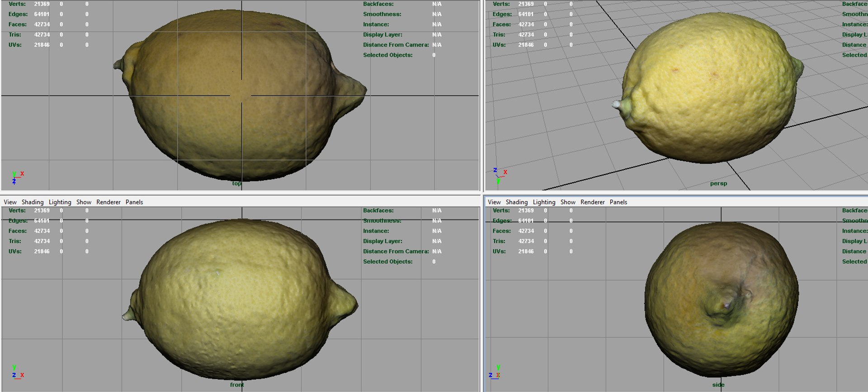Open the Panels menu above the side view
868x392 pixels.
coord(618,202)
